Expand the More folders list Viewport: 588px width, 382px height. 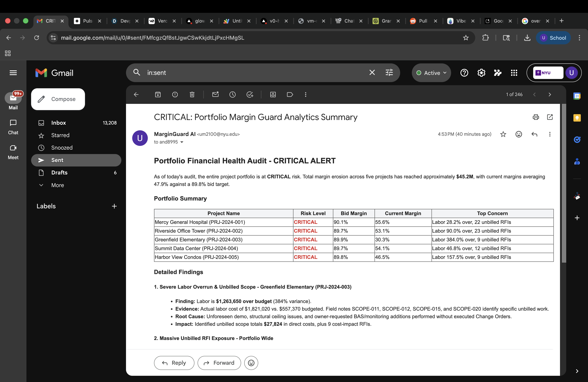(57, 185)
